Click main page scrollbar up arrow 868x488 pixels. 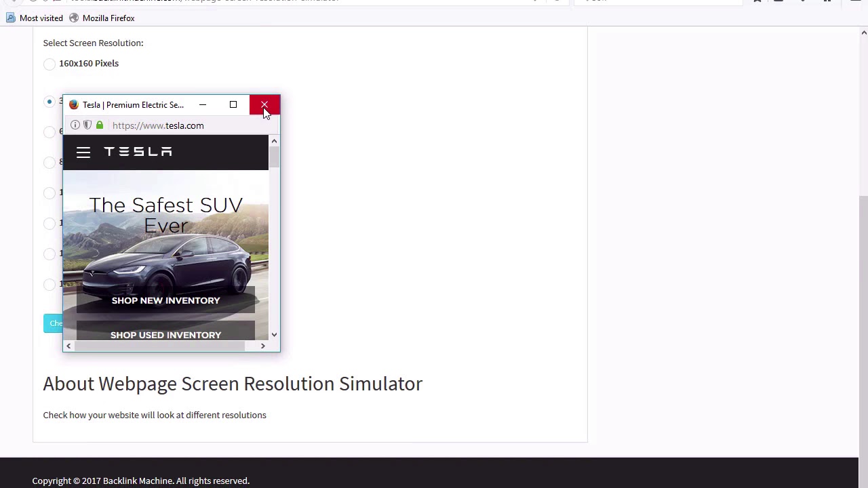coord(864,33)
